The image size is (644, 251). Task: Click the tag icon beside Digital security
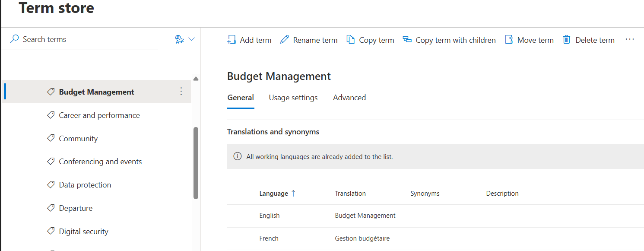pyautogui.click(x=51, y=231)
